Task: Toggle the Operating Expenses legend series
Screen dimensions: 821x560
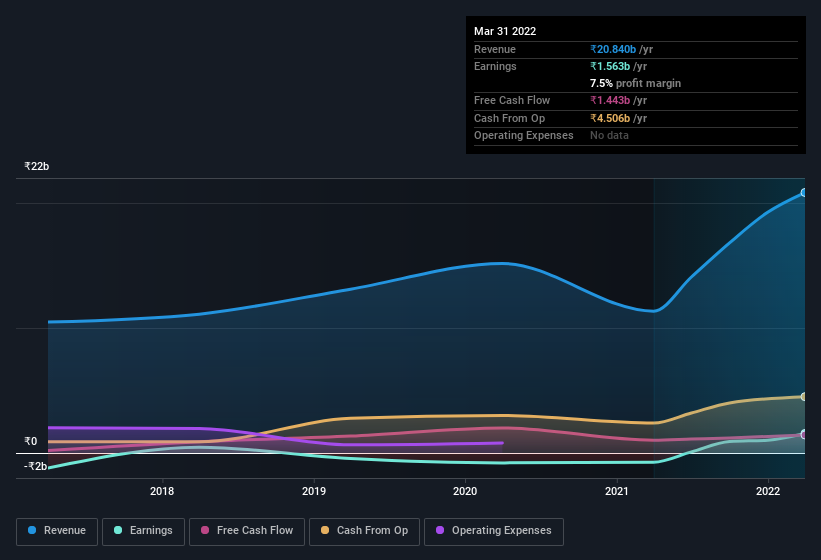Action: [x=494, y=531]
